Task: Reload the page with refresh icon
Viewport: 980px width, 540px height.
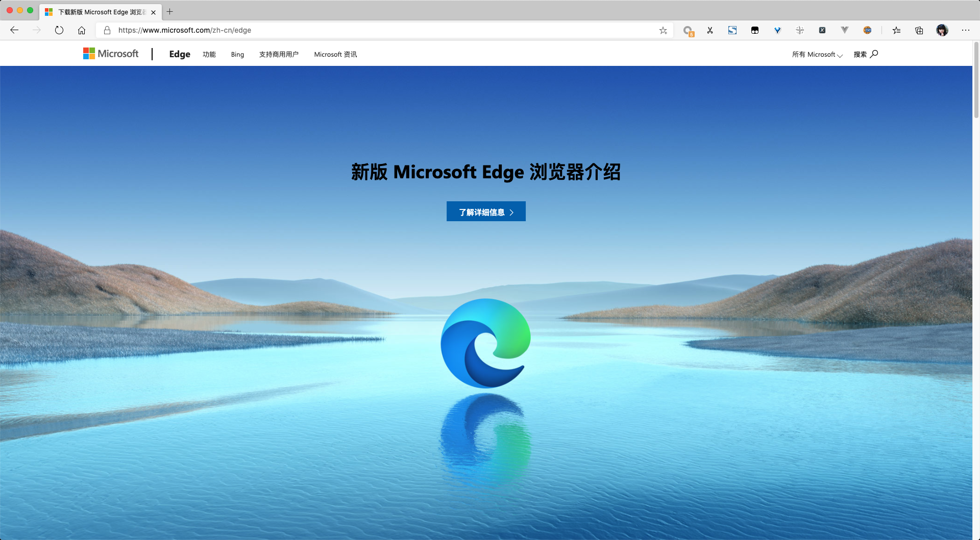Action: 59,30
